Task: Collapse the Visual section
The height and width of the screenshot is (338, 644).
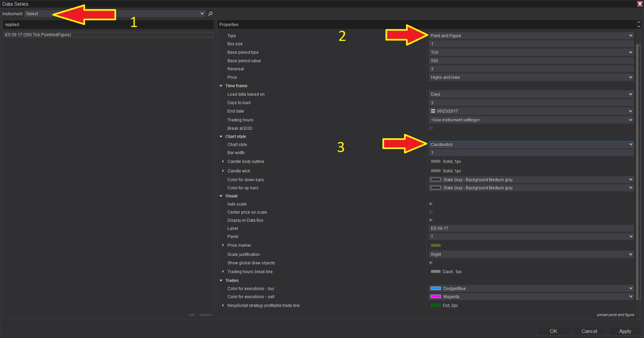Action: click(221, 196)
